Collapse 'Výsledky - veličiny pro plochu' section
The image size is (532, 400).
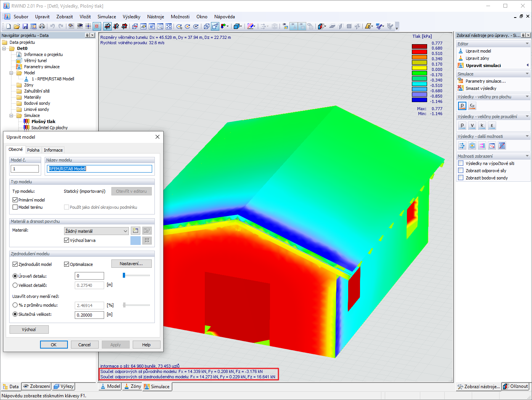(527, 97)
